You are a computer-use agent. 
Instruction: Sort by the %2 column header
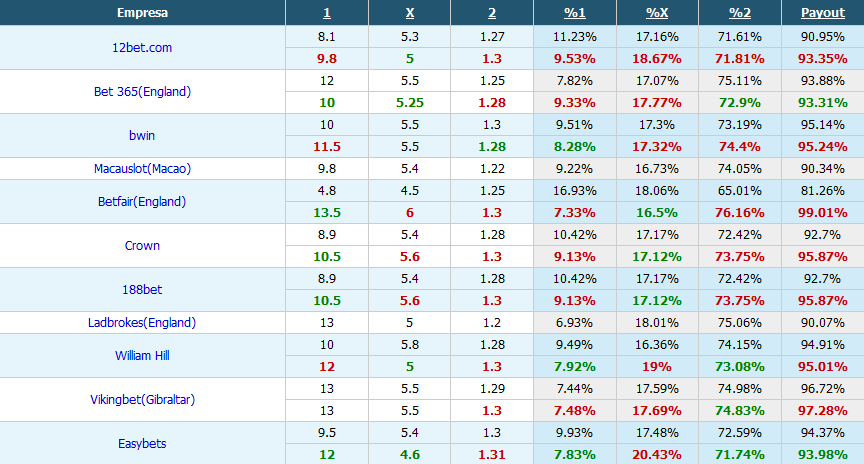click(x=740, y=13)
